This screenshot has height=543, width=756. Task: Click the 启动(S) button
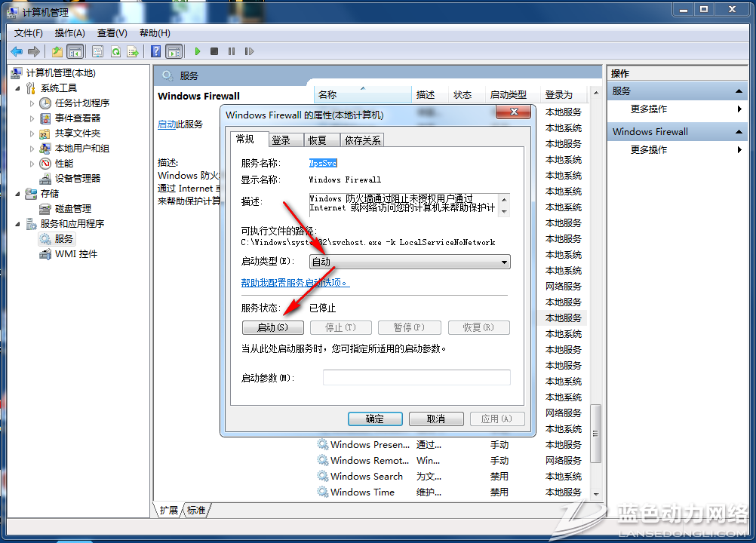(272, 327)
